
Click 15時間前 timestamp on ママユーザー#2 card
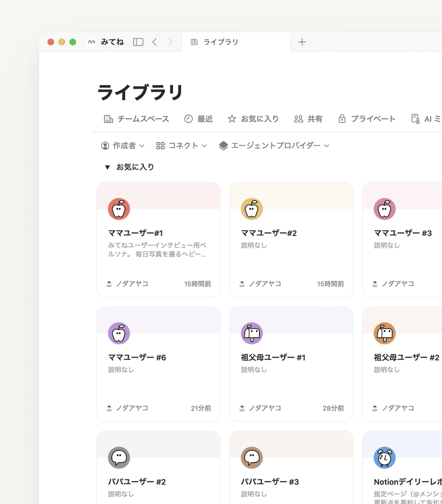tap(330, 284)
